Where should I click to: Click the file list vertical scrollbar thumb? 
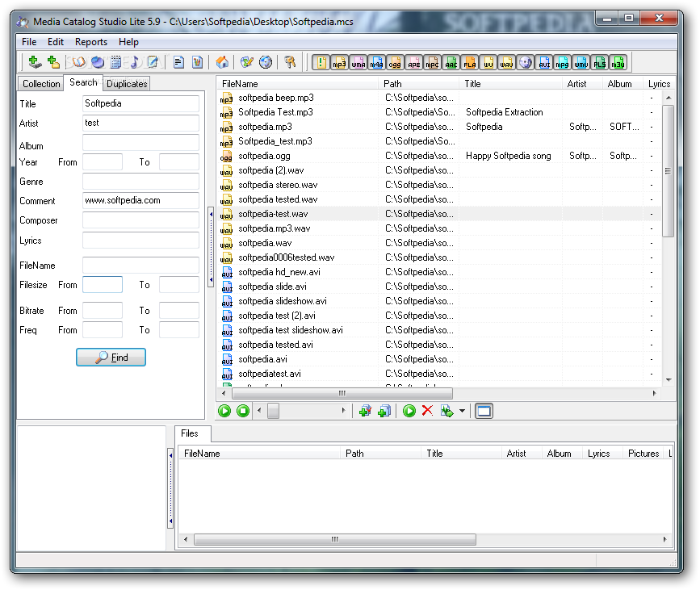pyautogui.click(x=668, y=171)
